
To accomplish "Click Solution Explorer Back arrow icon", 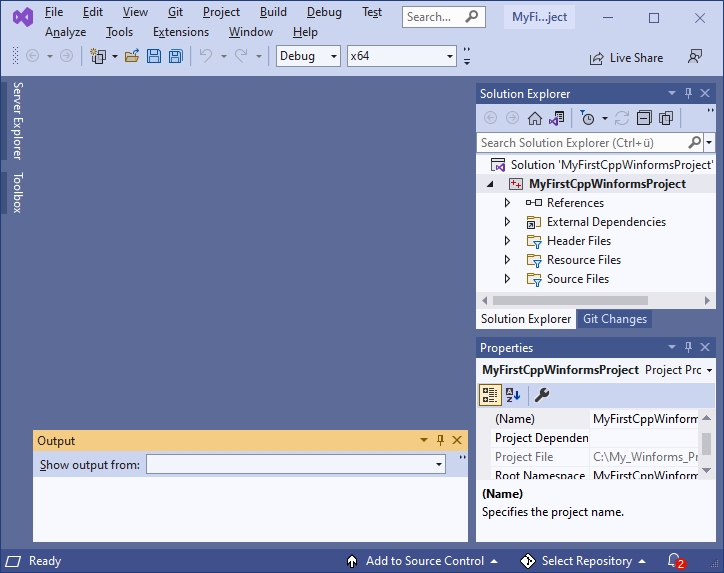I will coord(490,118).
